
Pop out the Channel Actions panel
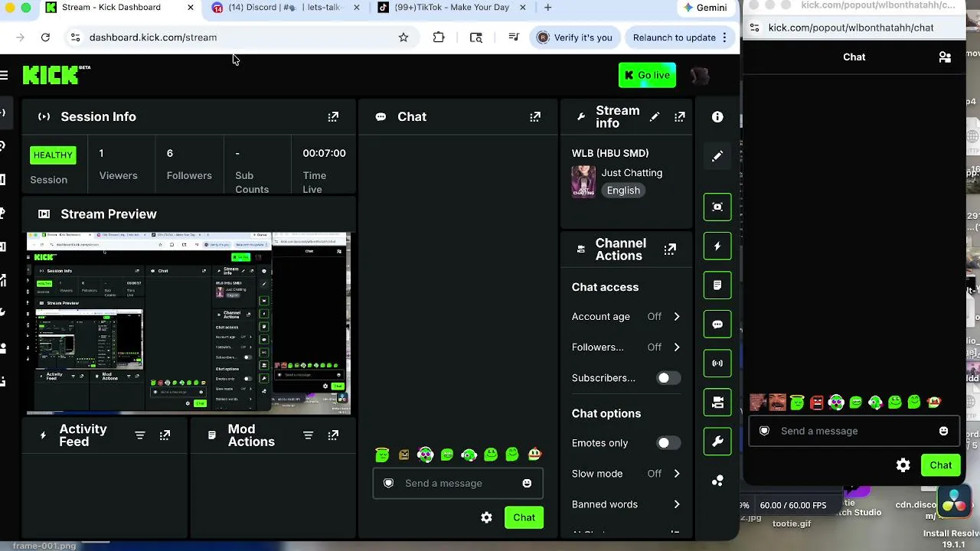pyautogui.click(x=670, y=249)
